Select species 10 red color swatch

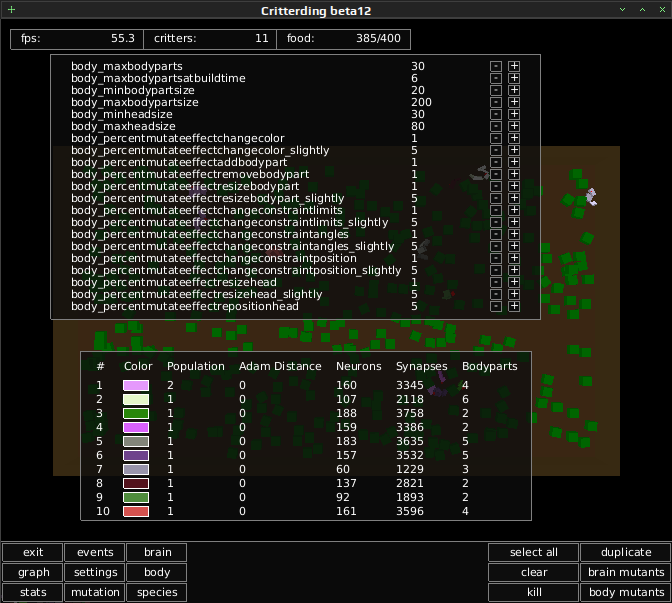pos(136,511)
